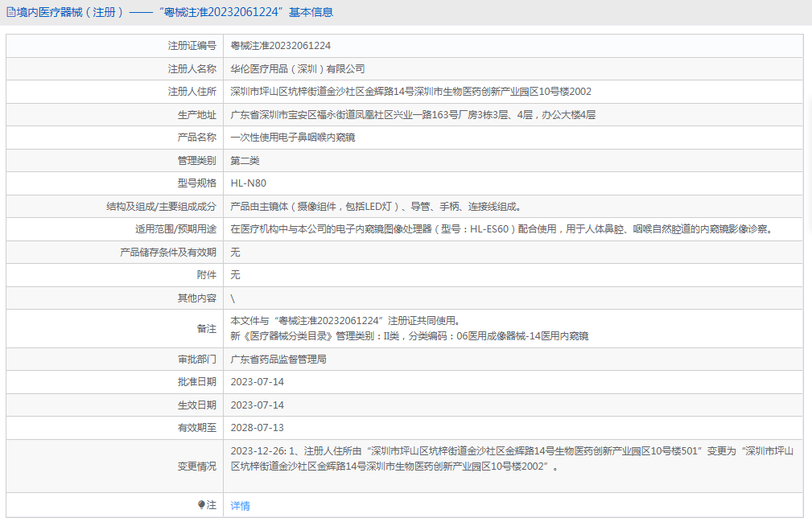
Task: Select the intended use text mentioning HL-ES60
Action: pyautogui.click(x=503, y=228)
